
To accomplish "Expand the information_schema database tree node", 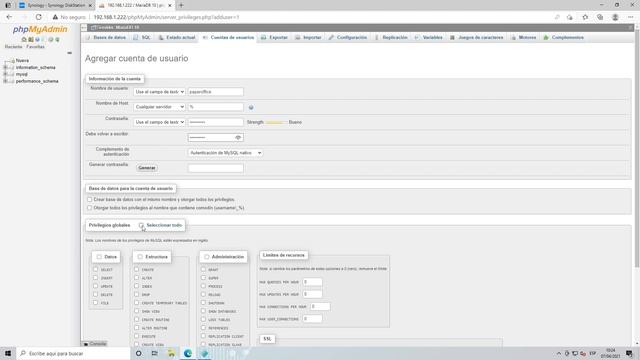I will click(x=6, y=67).
